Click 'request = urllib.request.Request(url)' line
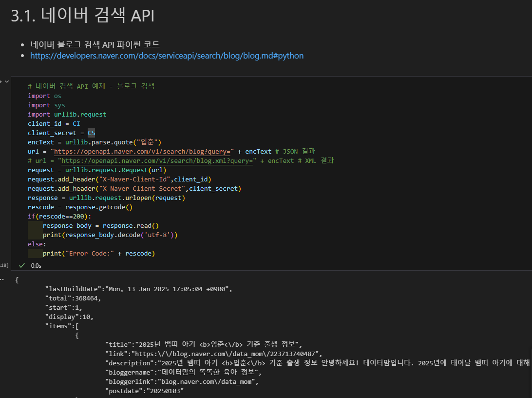The image size is (532, 398). [x=97, y=170]
